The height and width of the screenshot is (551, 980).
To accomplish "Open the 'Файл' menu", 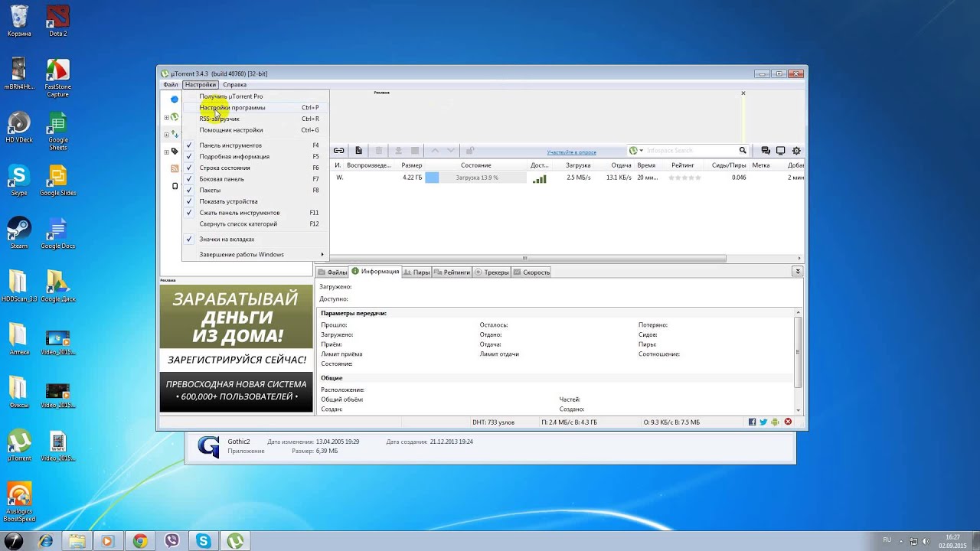I will click(x=170, y=85).
